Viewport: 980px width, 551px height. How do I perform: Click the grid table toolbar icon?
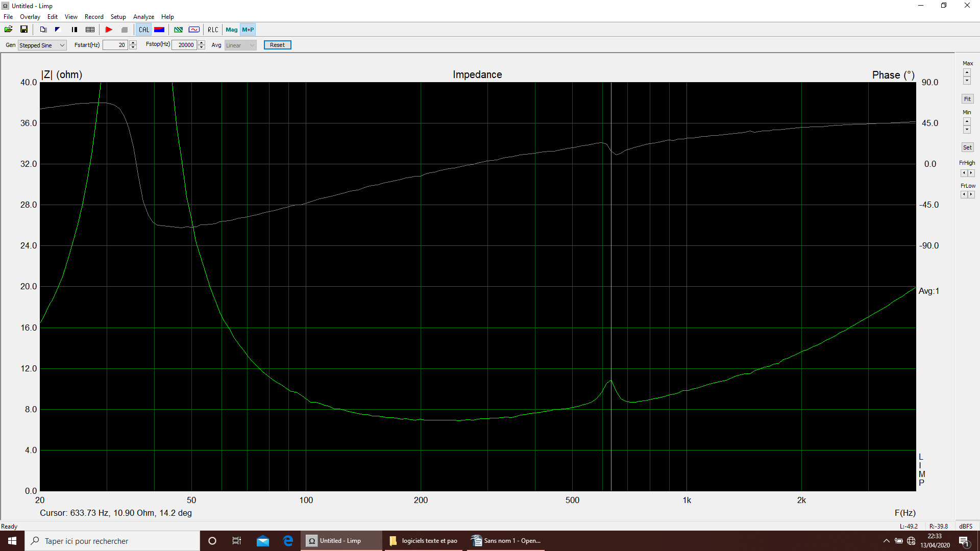pyautogui.click(x=90, y=30)
